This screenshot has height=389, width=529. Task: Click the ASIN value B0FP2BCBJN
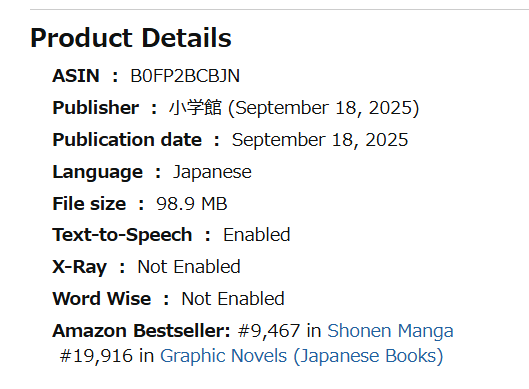click(185, 76)
